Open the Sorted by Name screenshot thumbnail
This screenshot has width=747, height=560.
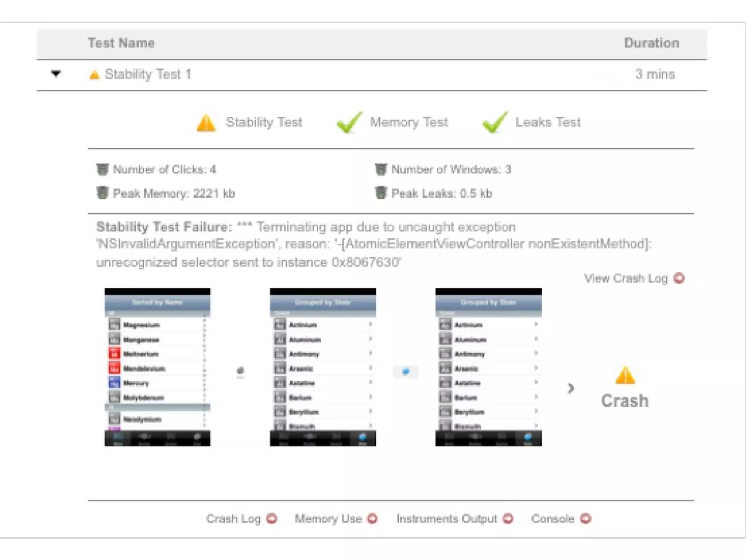click(x=157, y=367)
